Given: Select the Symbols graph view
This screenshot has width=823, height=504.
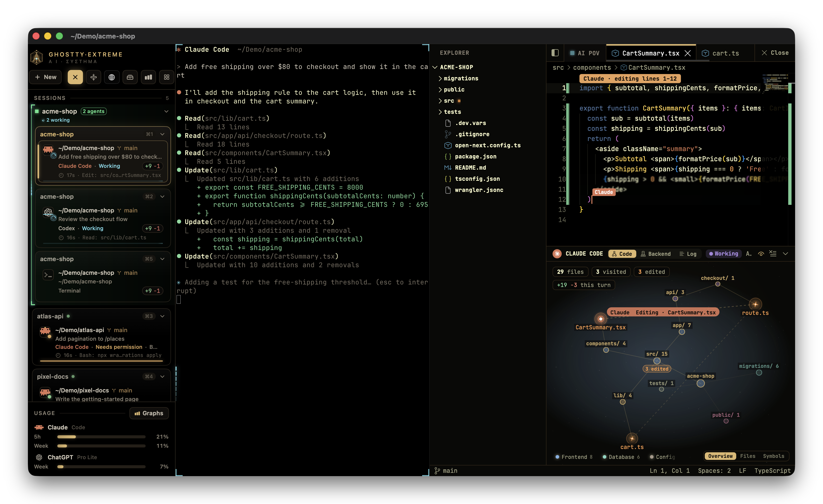Looking at the screenshot, I should click(x=773, y=456).
